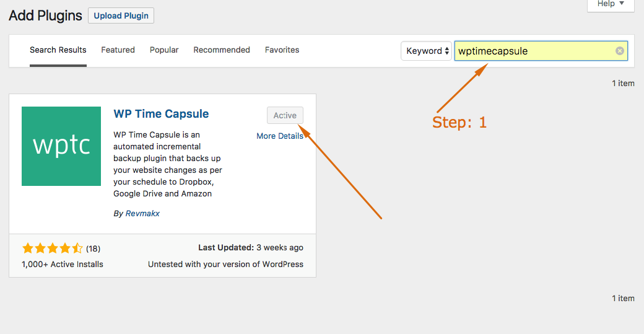
Task: Click the (18) ratings count
Action: coord(94,248)
